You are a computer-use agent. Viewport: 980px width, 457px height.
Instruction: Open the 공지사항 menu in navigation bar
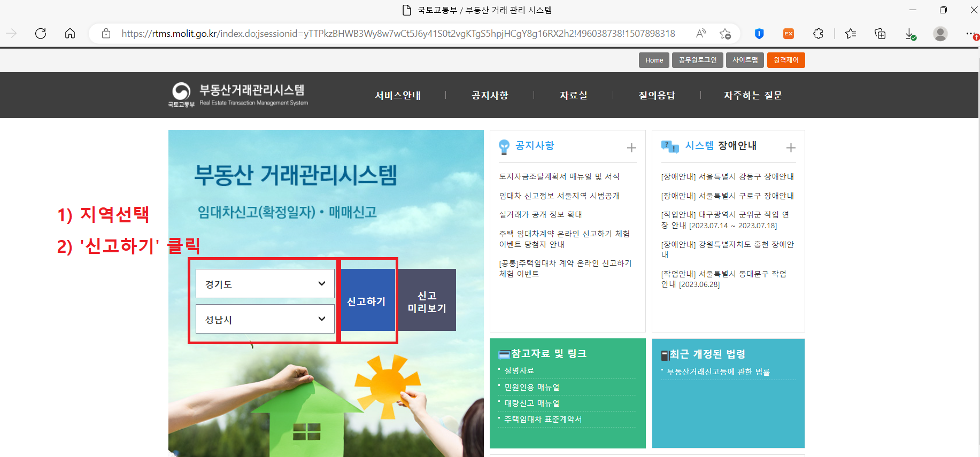(x=490, y=95)
